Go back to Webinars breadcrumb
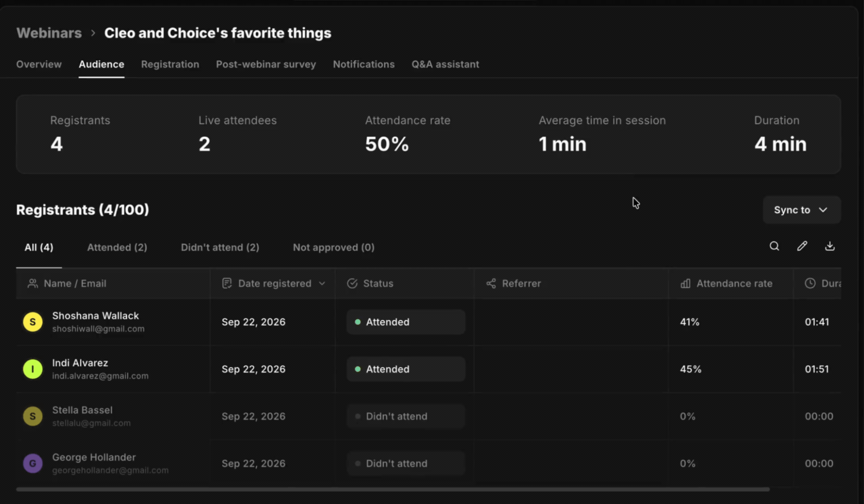 point(49,33)
